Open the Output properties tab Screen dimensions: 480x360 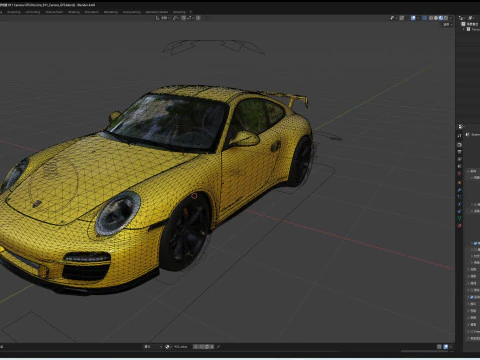459,152
